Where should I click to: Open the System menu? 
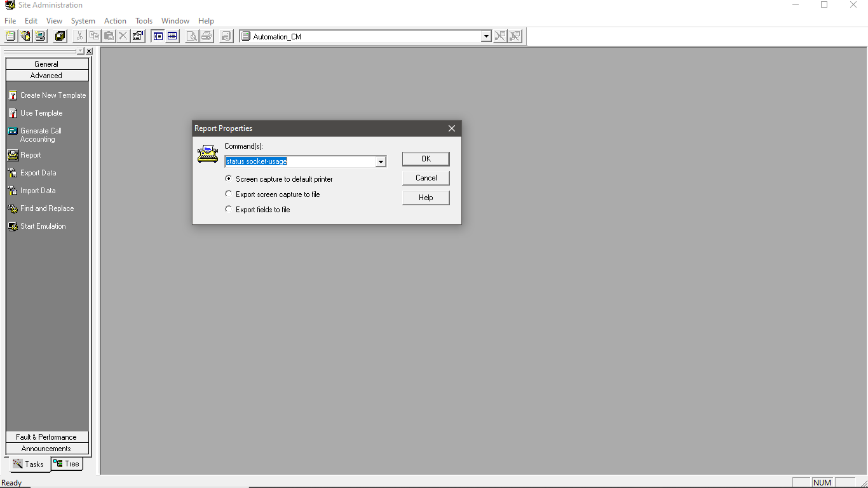tap(83, 21)
